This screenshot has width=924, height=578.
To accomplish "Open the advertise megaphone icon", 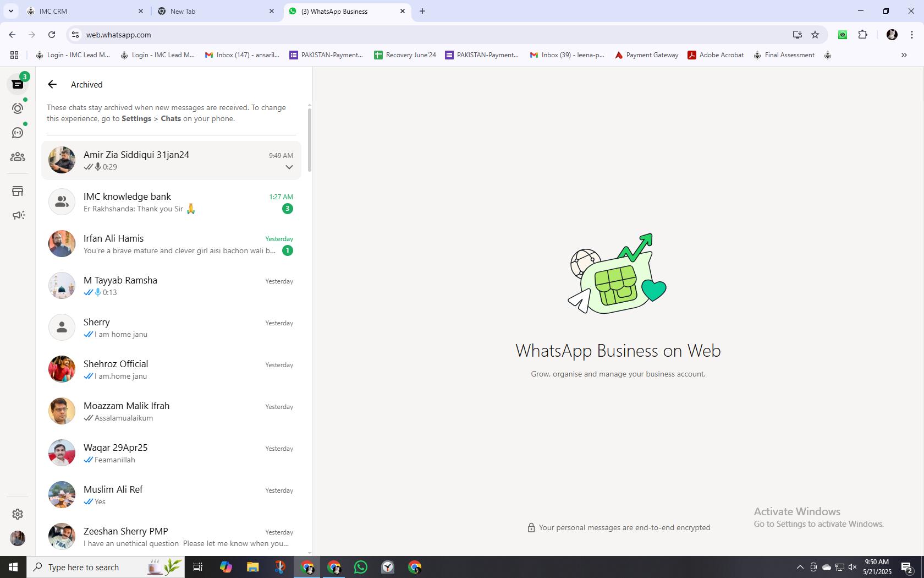I will coord(18,215).
